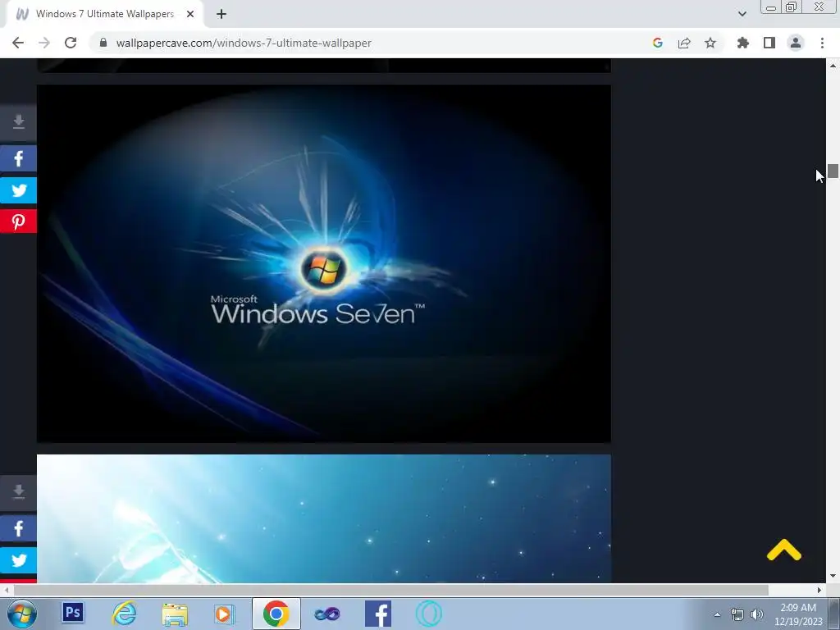This screenshot has height=630, width=840.
Task: Toggle the Chrome side panel
Action: tap(769, 43)
